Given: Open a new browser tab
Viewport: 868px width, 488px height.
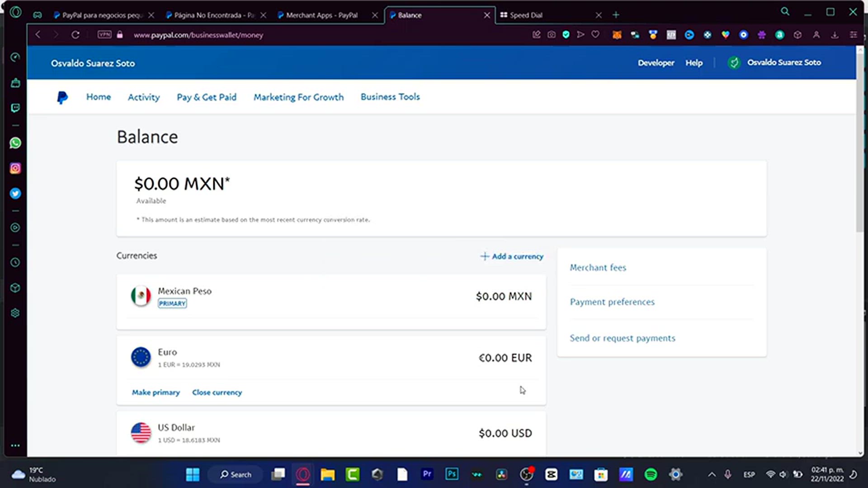Looking at the screenshot, I should coord(616,15).
